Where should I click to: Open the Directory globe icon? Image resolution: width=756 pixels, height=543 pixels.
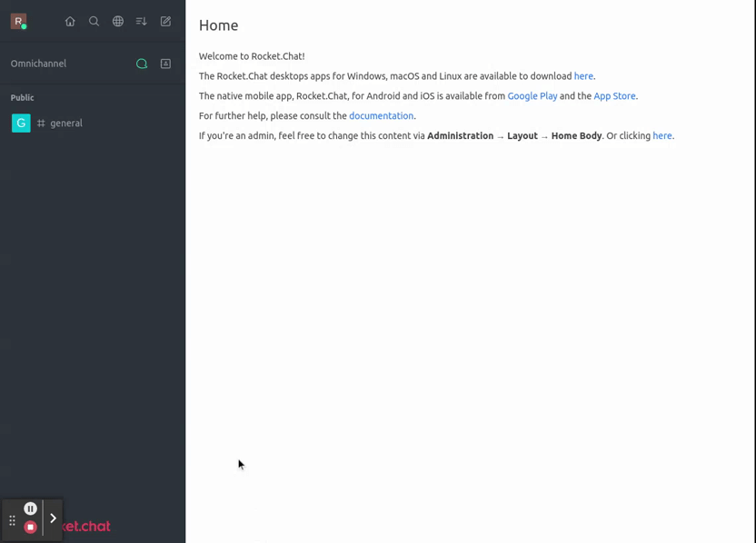click(117, 21)
